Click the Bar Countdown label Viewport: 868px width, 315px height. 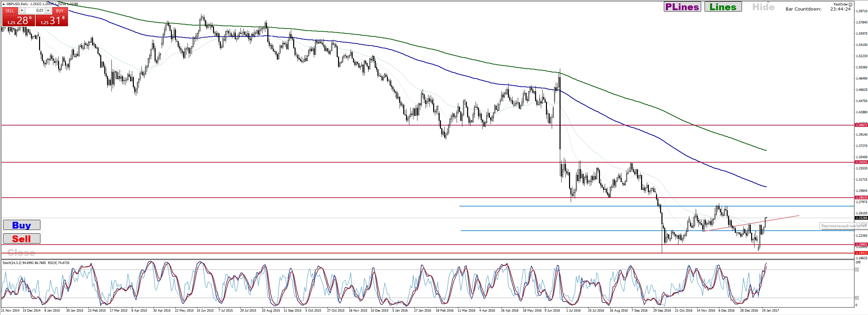click(x=803, y=9)
